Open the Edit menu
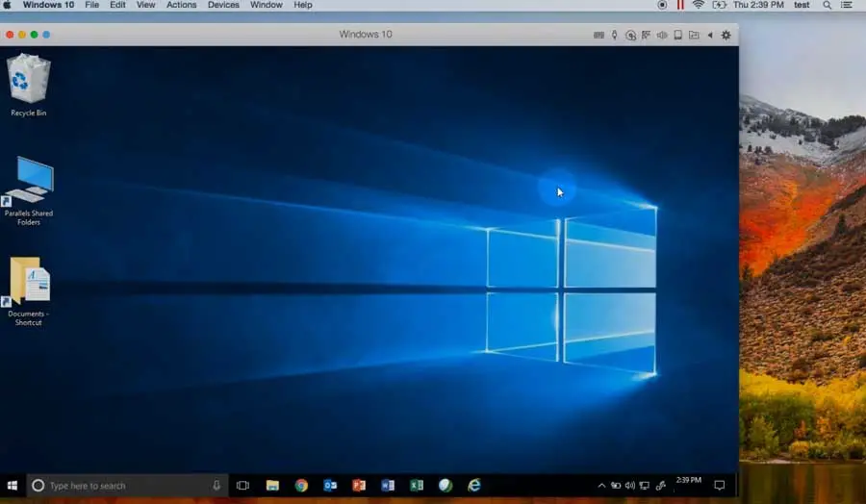 point(117,5)
